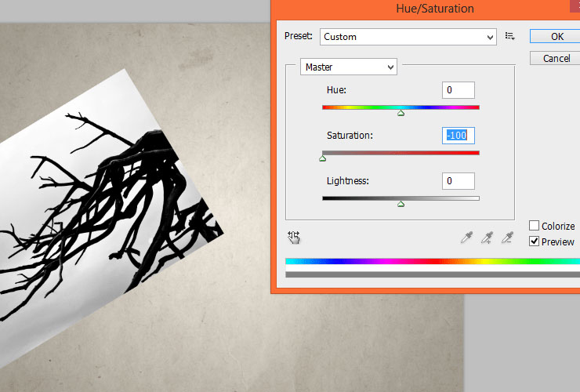Click the Lightness slider handle
The width and height of the screenshot is (580, 392).
[x=401, y=204]
